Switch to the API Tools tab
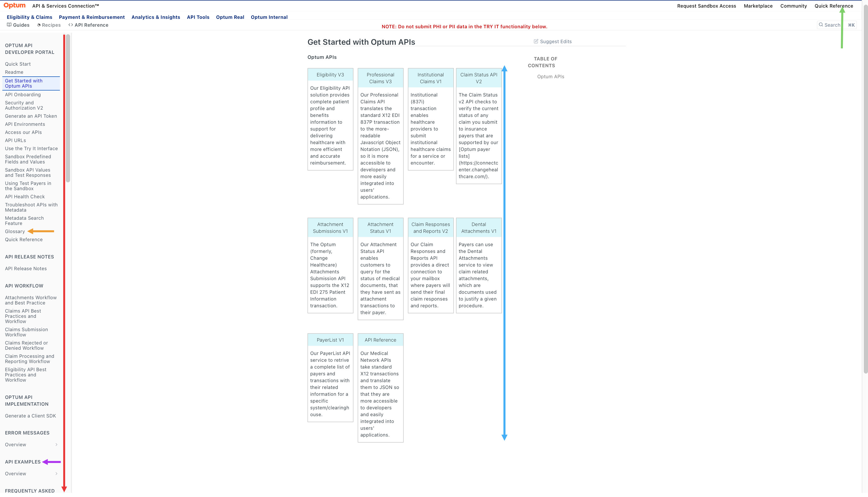 [198, 17]
